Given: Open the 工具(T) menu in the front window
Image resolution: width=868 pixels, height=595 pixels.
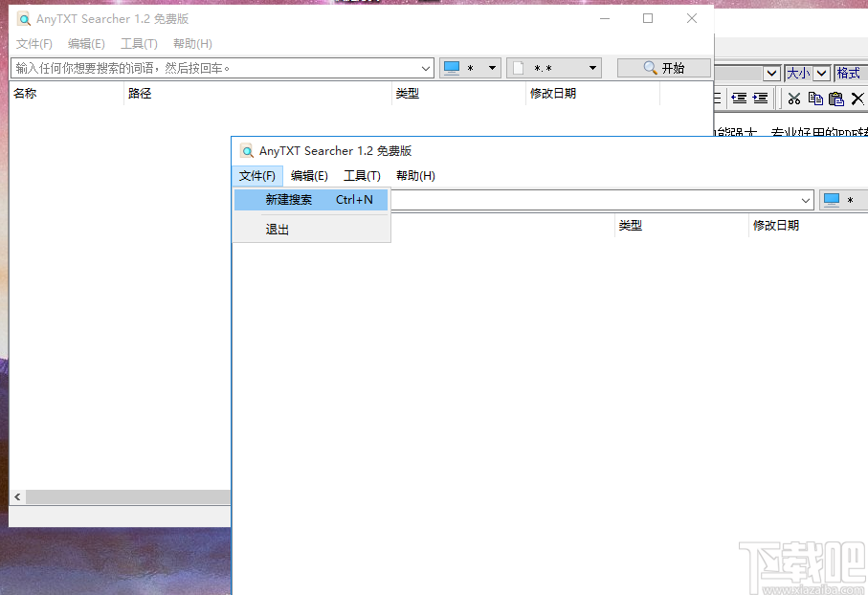Looking at the screenshot, I should [362, 176].
